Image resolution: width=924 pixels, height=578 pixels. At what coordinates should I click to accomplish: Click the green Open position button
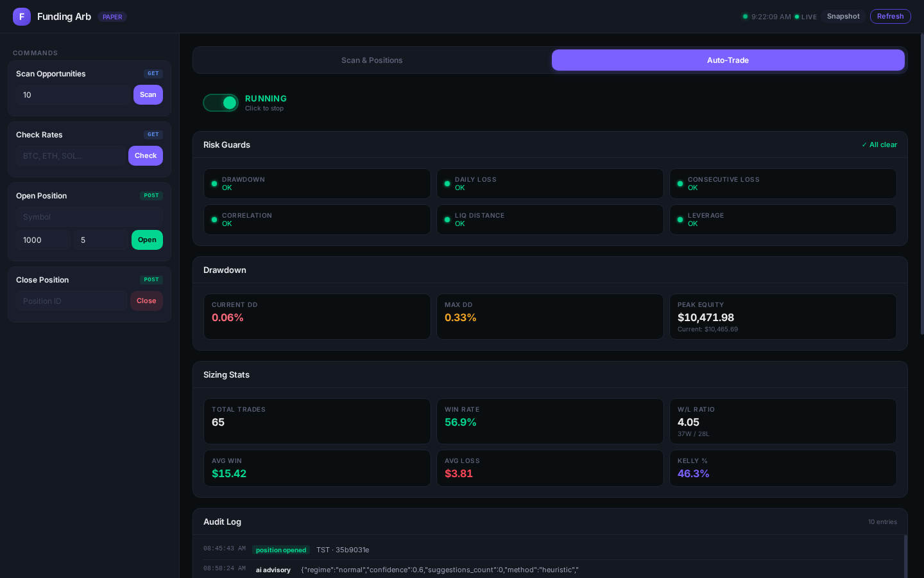coord(147,240)
